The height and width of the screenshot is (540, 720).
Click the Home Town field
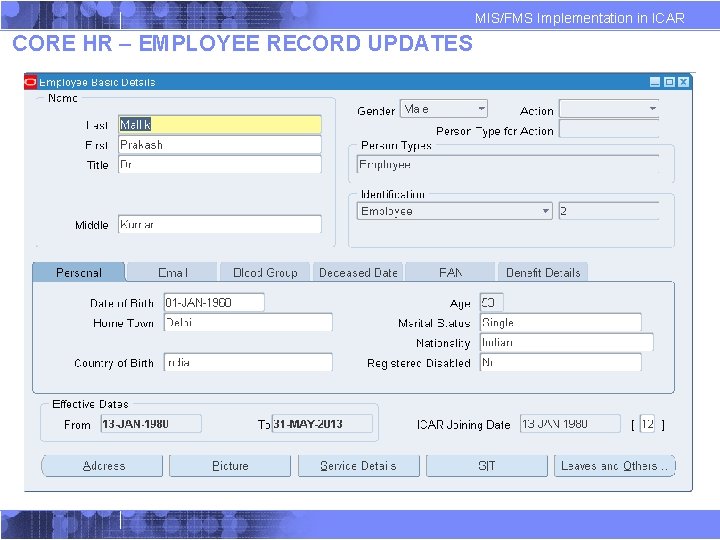(x=248, y=322)
